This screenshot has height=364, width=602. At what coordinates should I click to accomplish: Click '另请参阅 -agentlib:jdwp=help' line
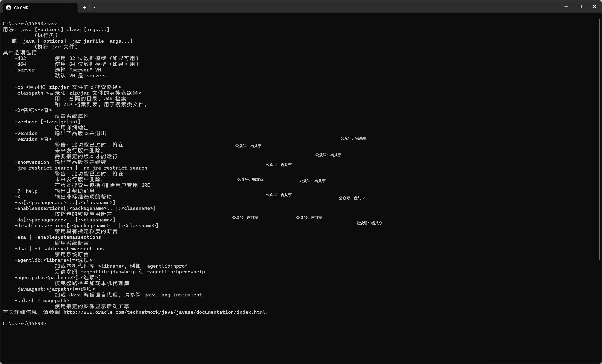(x=130, y=272)
